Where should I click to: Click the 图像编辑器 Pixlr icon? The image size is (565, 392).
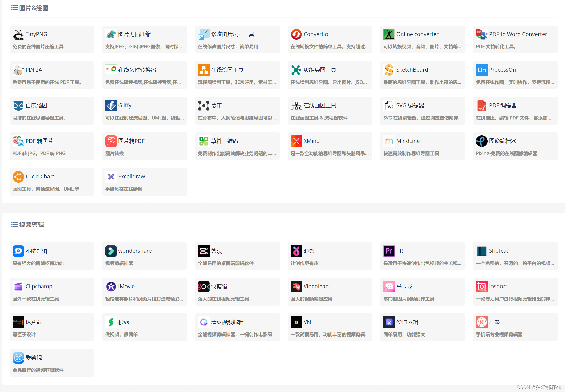coord(482,141)
